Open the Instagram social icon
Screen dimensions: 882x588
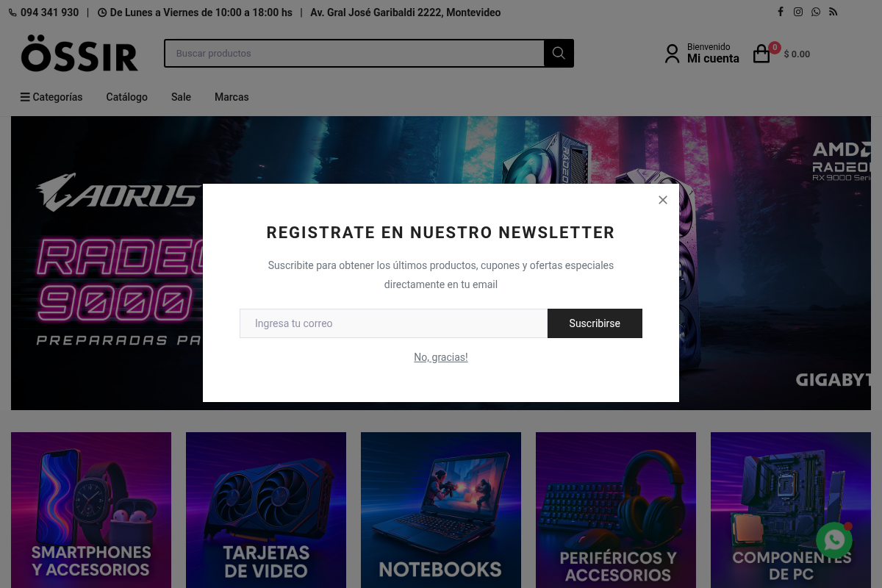pos(798,12)
